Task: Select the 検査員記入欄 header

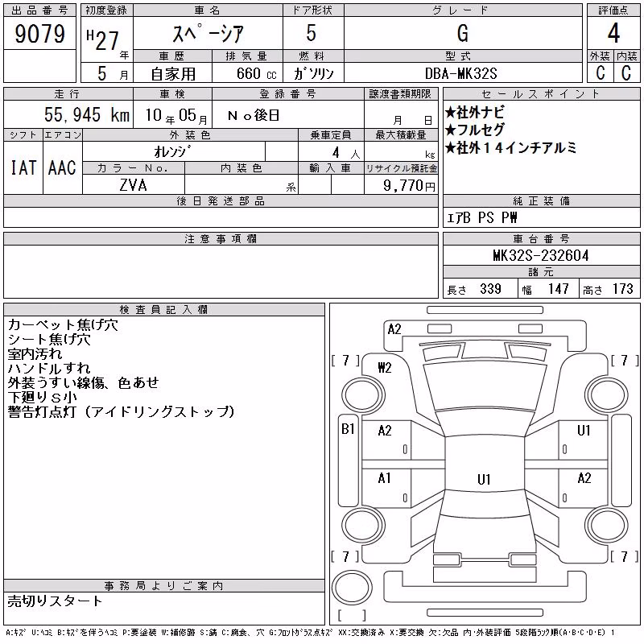Action: click(x=163, y=310)
